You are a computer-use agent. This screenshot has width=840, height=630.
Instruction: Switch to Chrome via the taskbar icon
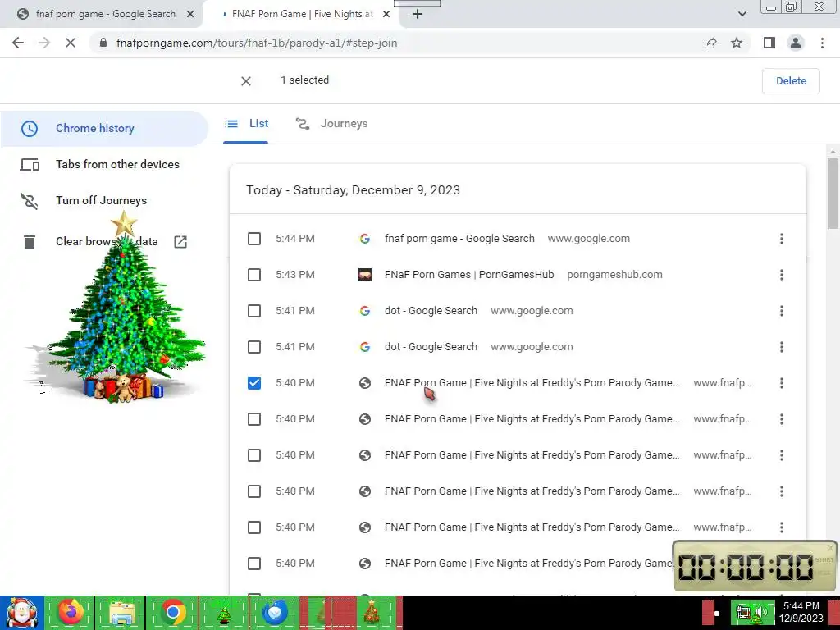[172, 612]
